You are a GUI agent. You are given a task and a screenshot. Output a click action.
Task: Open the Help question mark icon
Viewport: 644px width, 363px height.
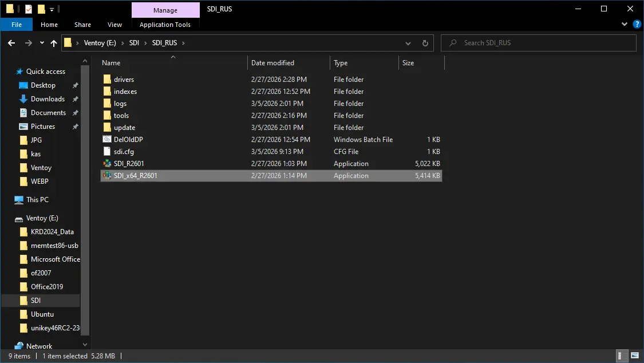point(636,25)
